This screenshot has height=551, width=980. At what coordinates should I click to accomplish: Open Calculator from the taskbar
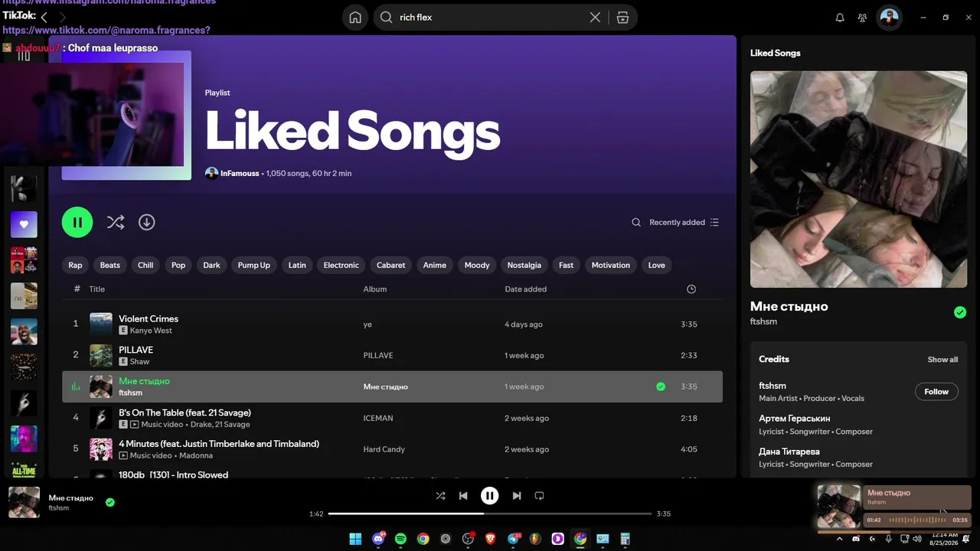coord(625,539)
